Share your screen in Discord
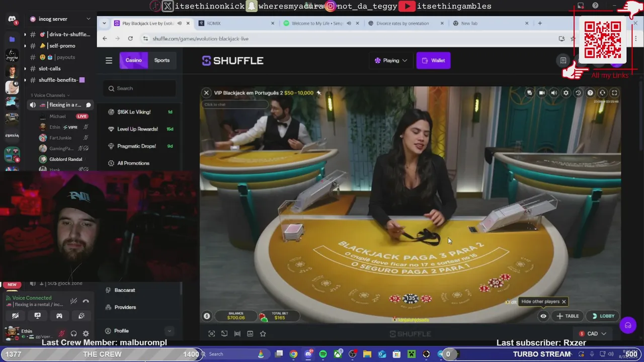 click(x=37, y=316)
